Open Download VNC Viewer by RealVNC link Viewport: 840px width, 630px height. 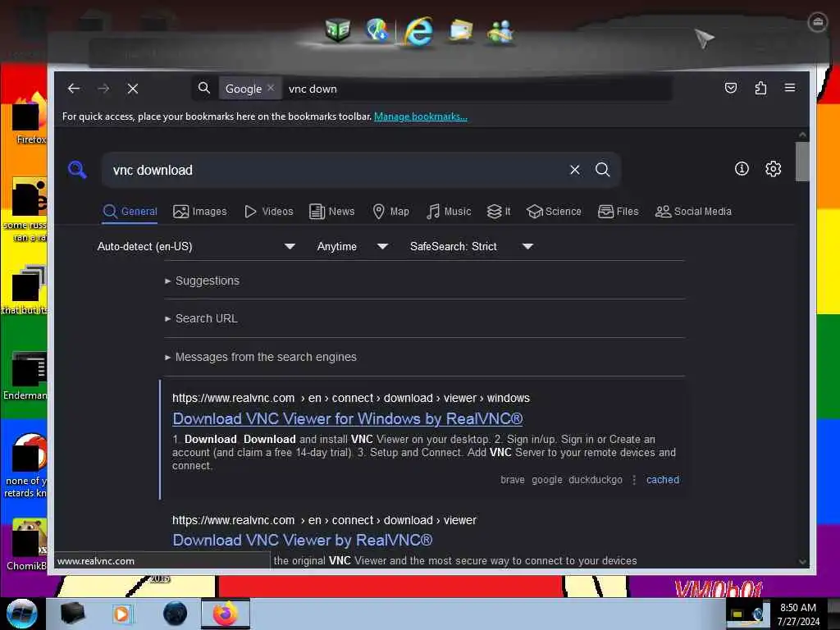(x=302, y=540)
